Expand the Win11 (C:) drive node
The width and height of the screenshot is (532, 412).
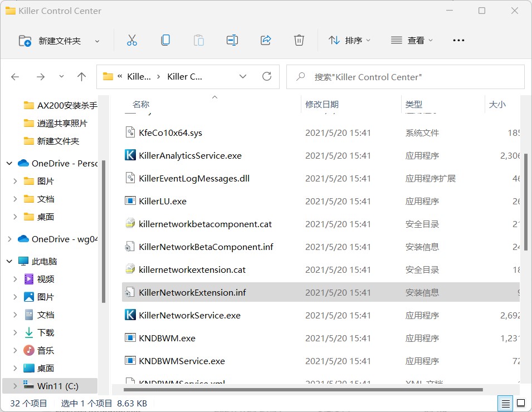pyautogui.click(x=15, y=386)
